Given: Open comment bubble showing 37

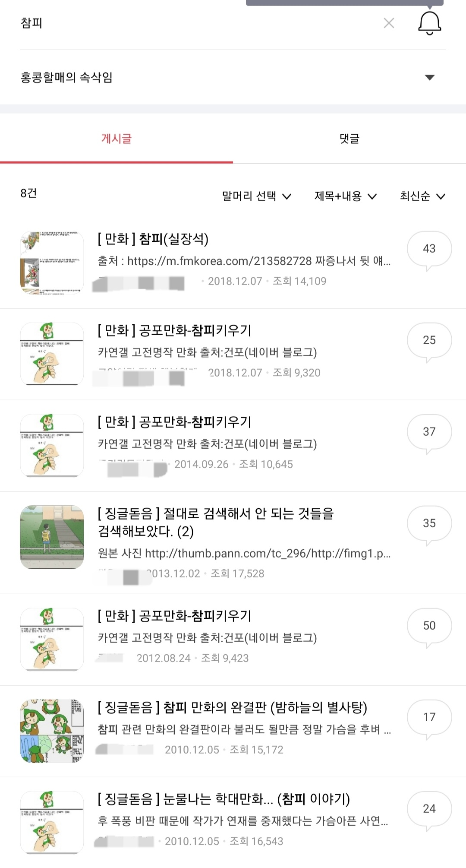Looking at the screenshot, I should 429,432.
